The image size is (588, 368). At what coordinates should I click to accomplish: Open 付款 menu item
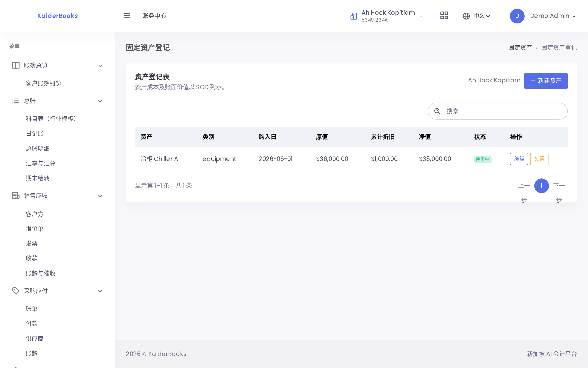(32, 323)
